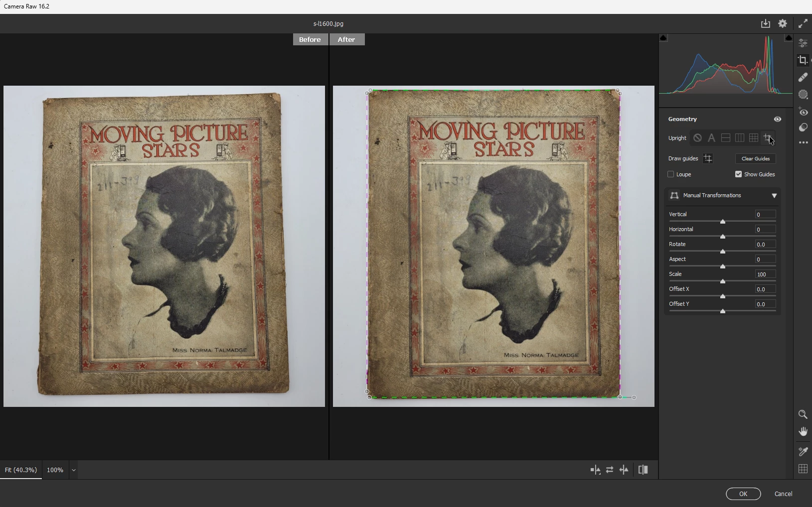Image resolution: width=812 pixels, height=507 pixels.
Task: Click the Vertical value field
Action: [765, 214]
